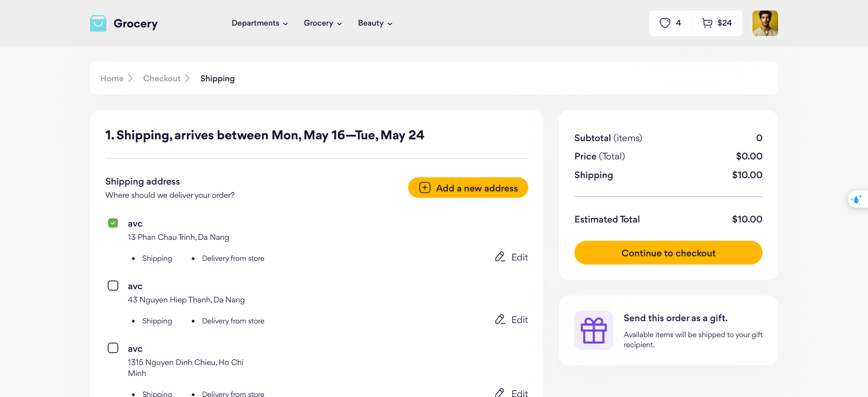Click pencil icon for 1315 Nguyen Dinh Chieu address
Image resolution: width=868 pixels, height=397 pixels.
pyautogui.click(x=500, y=392)
